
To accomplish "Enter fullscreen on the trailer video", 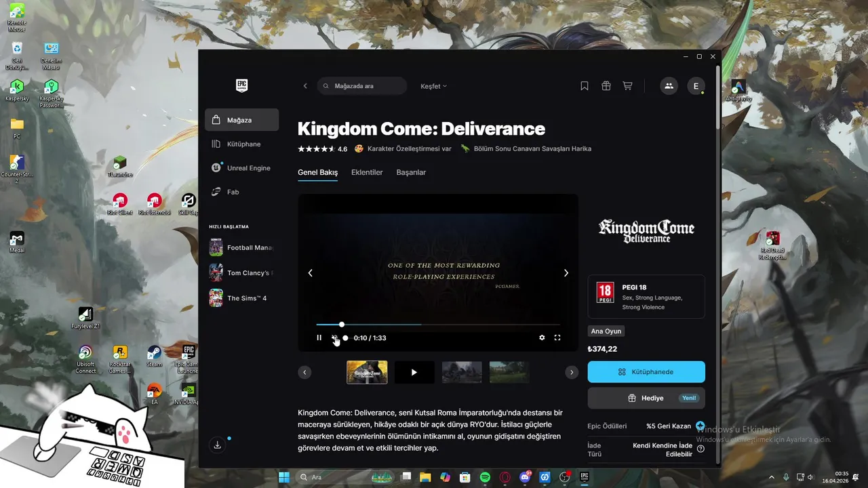I will click(x=557, y=338).
